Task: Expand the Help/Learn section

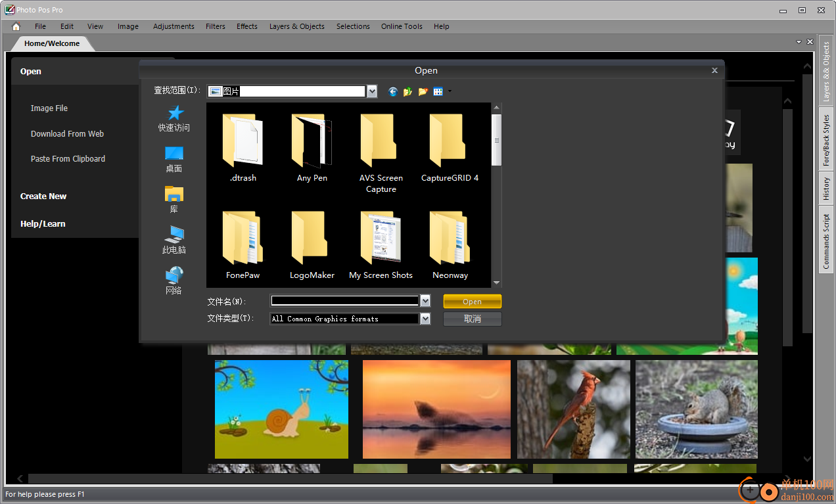Action: (x=43, y=223)
